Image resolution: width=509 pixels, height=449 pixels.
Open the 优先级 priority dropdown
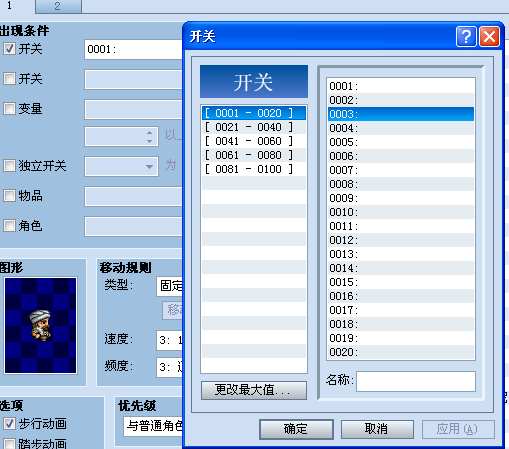coord(153,426)
